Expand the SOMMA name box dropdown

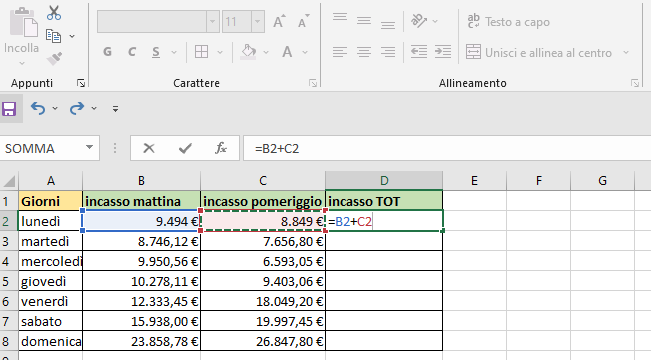(89, 147)
